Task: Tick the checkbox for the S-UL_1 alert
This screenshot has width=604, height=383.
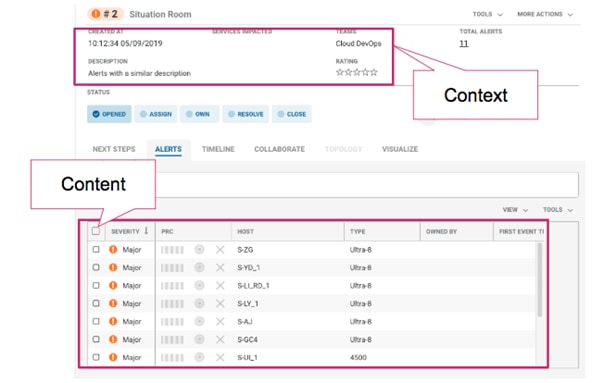Action: pos(96,358)
